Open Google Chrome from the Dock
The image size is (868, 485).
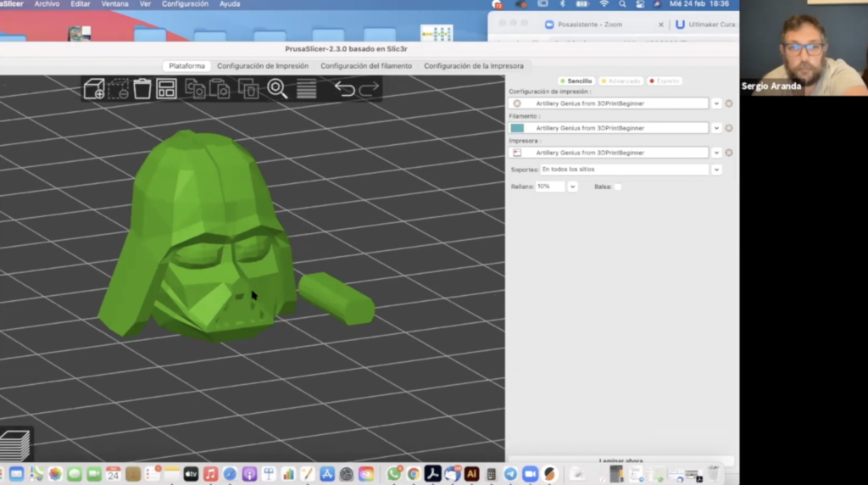tap(414, 474)
